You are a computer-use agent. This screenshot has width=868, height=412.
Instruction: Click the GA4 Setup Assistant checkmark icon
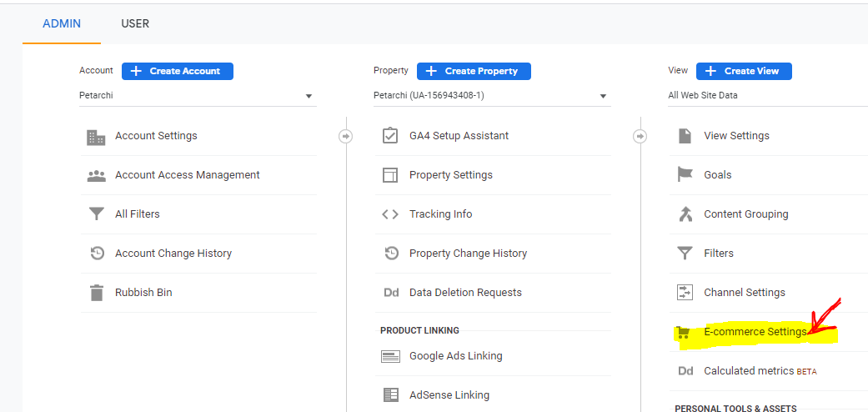pos(390,136)
